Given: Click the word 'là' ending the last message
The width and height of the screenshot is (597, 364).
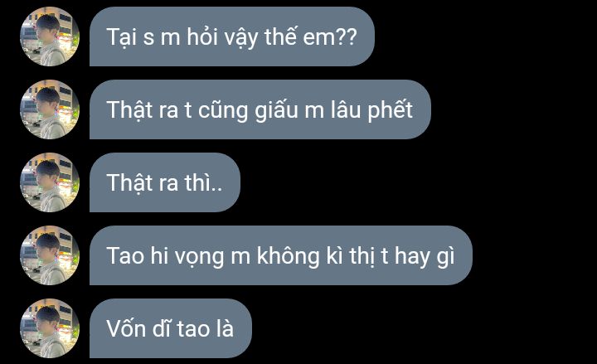Looking at the screenshot, I should 225,328.
